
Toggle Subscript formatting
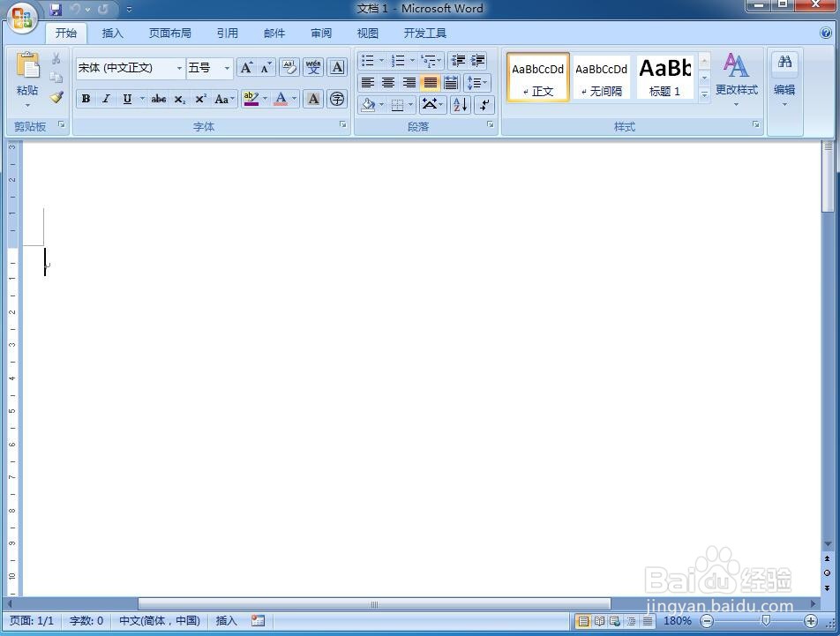point(180,99)
